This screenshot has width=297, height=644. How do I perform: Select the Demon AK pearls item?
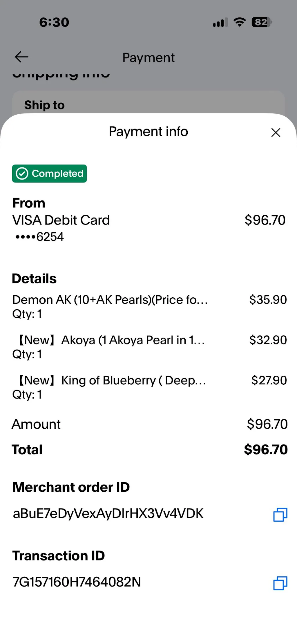(x=110, y=300)
